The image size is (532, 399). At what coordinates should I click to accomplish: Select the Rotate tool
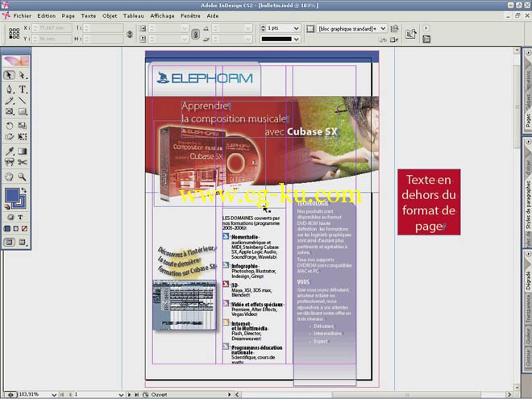pyautogui.click(x=10, y=126)
